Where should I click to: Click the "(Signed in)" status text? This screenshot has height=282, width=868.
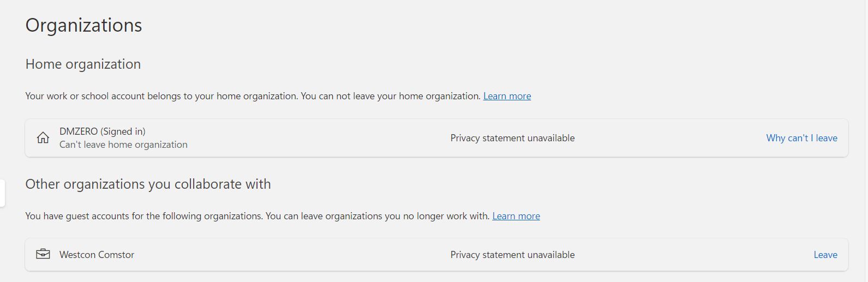123,131
